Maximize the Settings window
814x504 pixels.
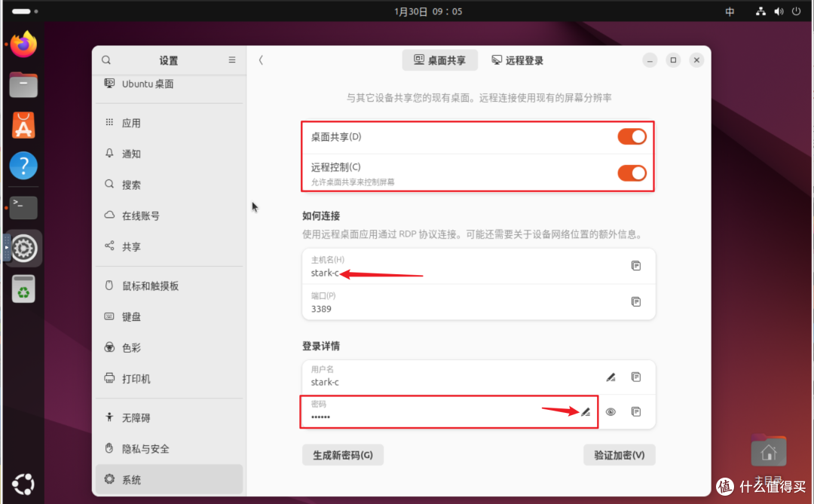(673, 60)
